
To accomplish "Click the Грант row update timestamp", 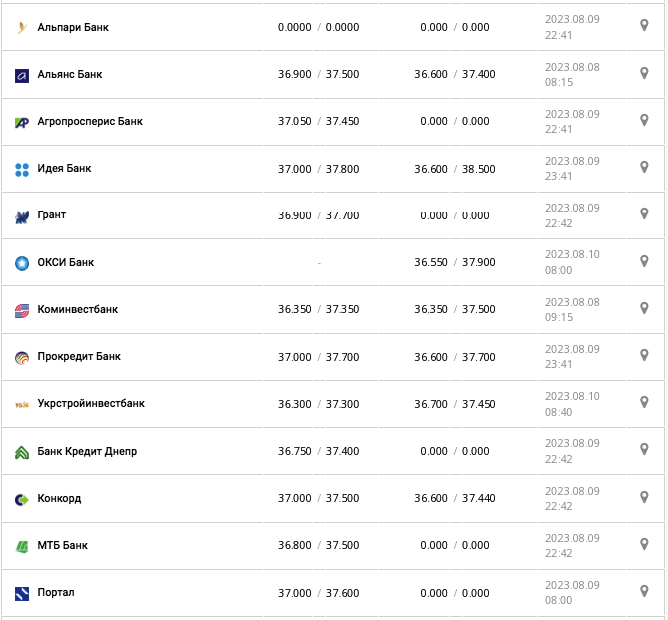I will pyautogui.click(x=572, y=215).
